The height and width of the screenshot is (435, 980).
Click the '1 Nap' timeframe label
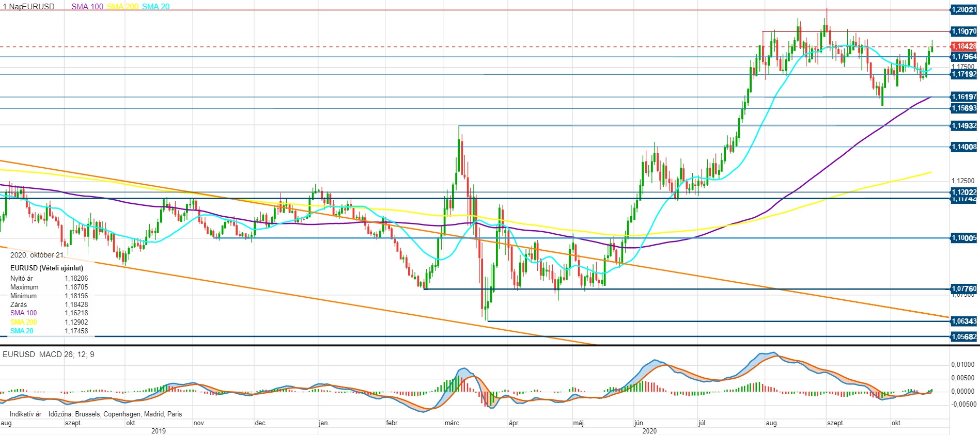point(12,7)
